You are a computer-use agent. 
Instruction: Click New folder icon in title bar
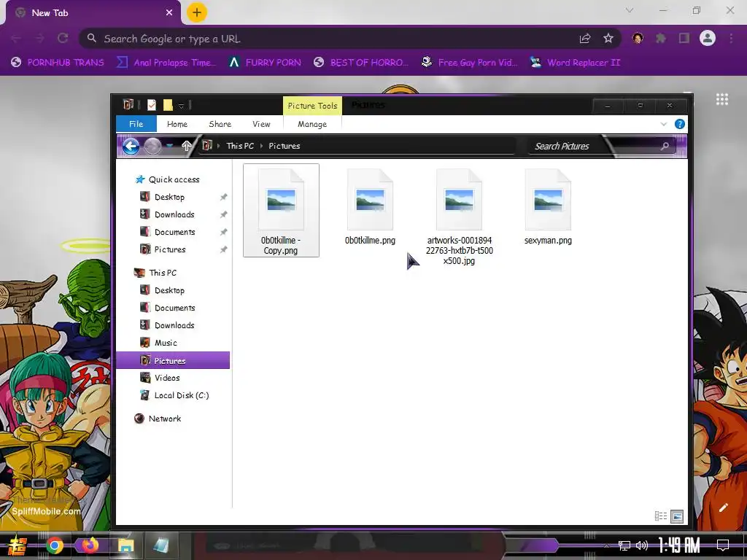coord(168,105)
